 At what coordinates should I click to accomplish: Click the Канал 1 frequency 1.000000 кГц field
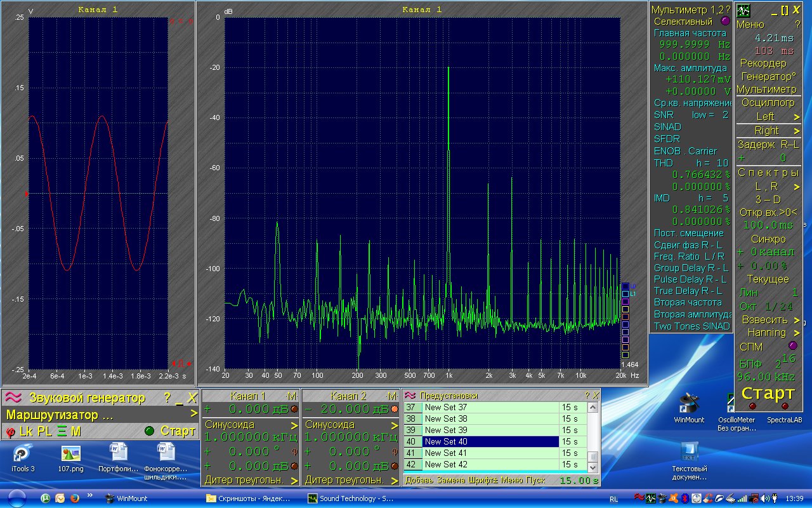tap(251, 438)
